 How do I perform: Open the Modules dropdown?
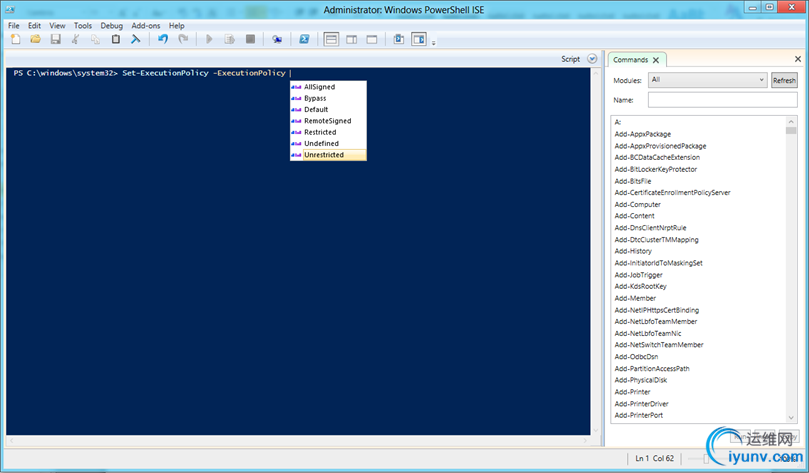click(x=706, y=80)
